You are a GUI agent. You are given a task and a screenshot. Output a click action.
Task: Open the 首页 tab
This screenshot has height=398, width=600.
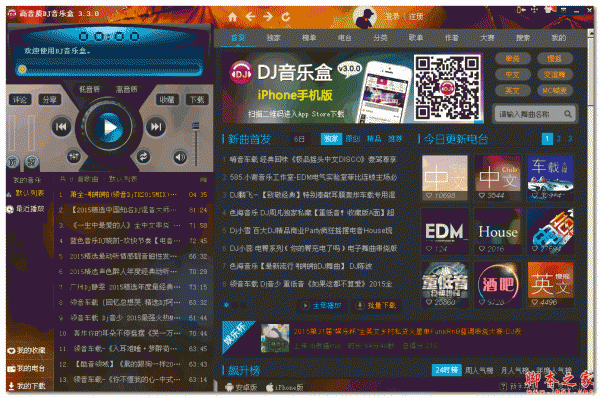pyautogui.click(x=238, y=38)
